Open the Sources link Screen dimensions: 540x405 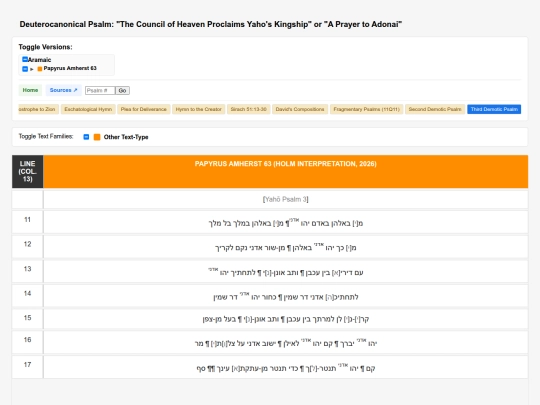pos(63,90)
